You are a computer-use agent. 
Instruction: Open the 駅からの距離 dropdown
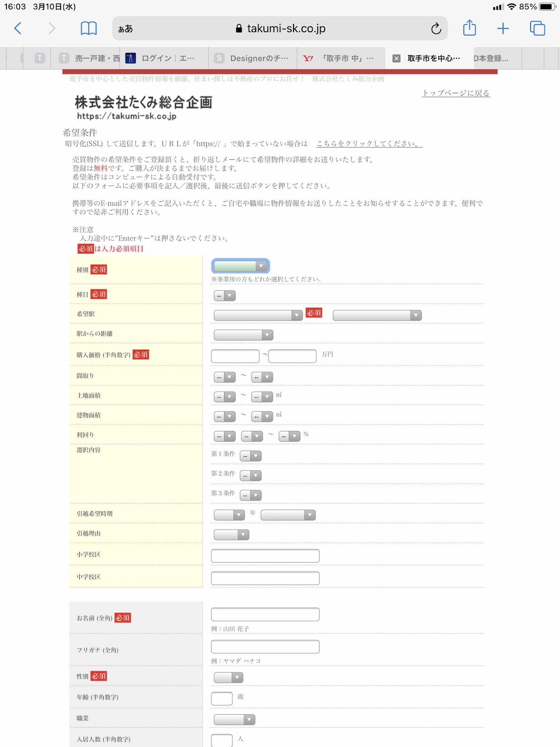click(x=243, y=335)
